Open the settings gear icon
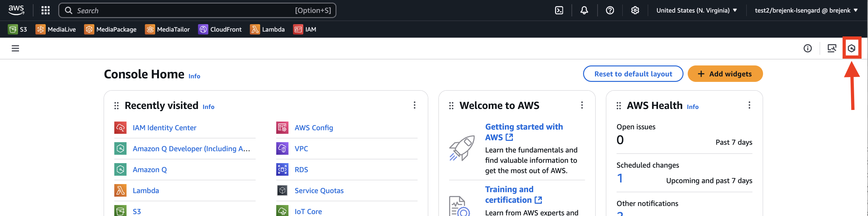 (635, 10)
